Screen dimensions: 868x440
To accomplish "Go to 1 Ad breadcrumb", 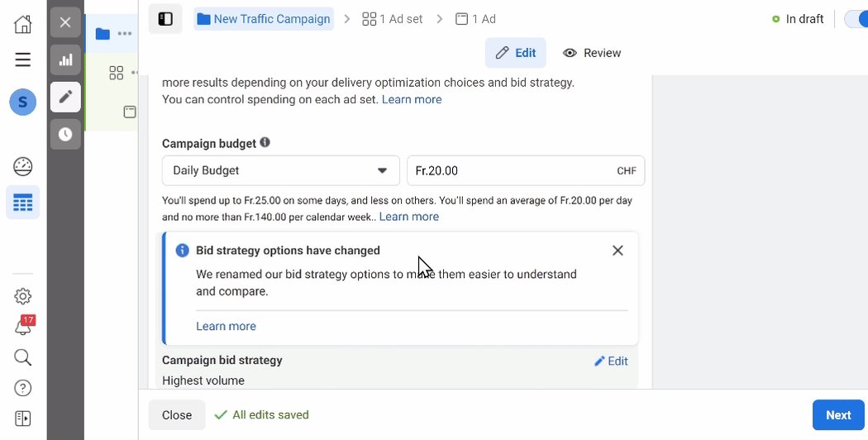I will (x=475, y=19).
